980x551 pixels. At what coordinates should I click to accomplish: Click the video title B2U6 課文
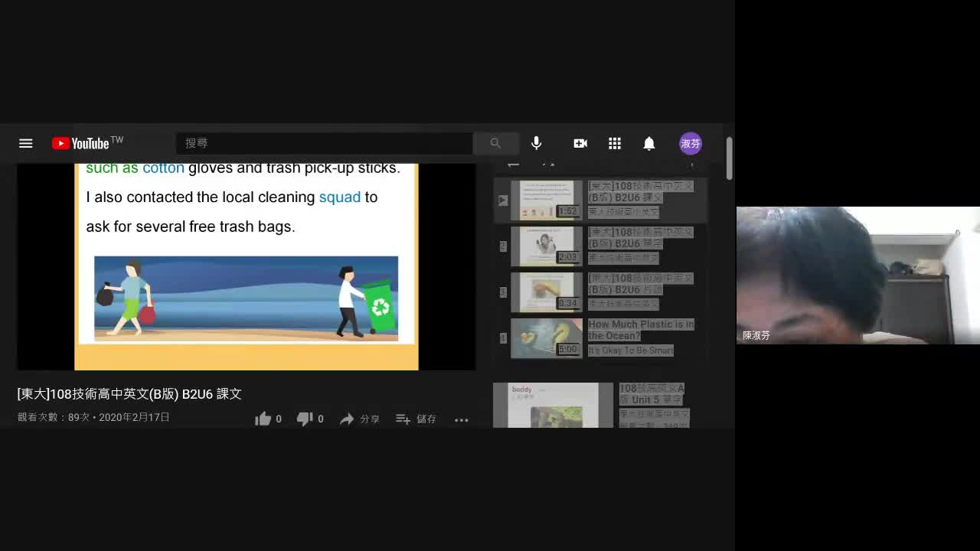(129, 393)
